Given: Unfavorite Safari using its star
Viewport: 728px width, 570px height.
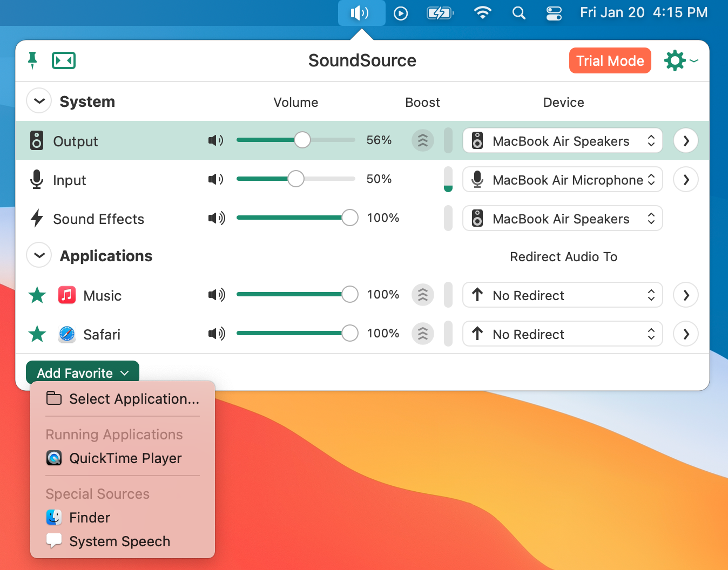Looking at the screenshot, I should (37, 334).
